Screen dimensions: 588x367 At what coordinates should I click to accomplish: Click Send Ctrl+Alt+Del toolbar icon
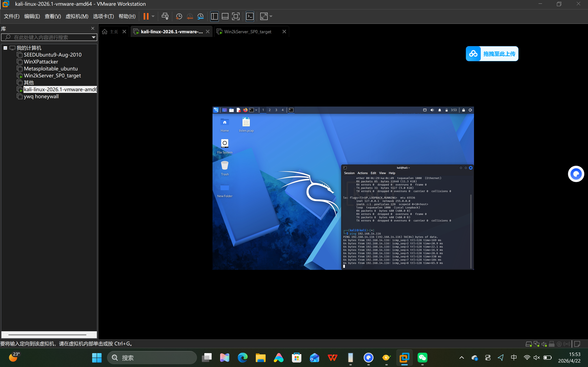(x=165, y=16)
